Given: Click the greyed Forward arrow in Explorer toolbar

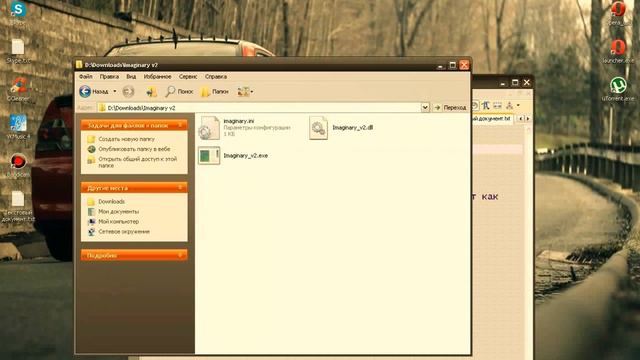Looking at the screenshot, I should 128,91.
